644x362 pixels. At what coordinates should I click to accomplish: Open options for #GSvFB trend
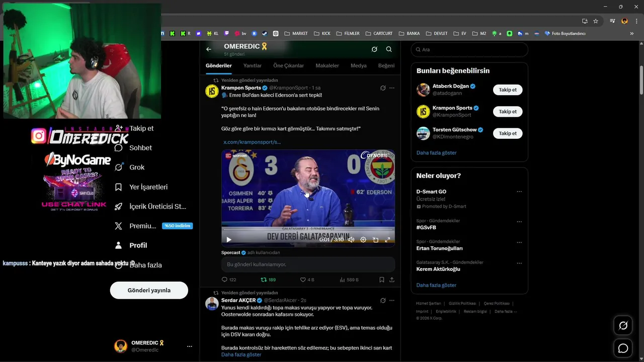(519, 221)
